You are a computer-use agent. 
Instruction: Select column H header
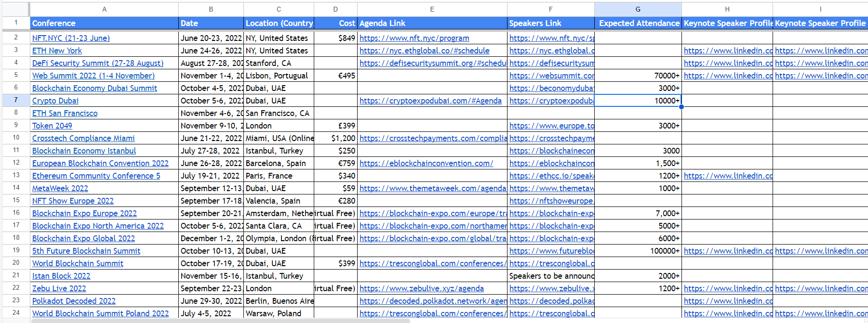pyautogui.click(x=727, y=9)
